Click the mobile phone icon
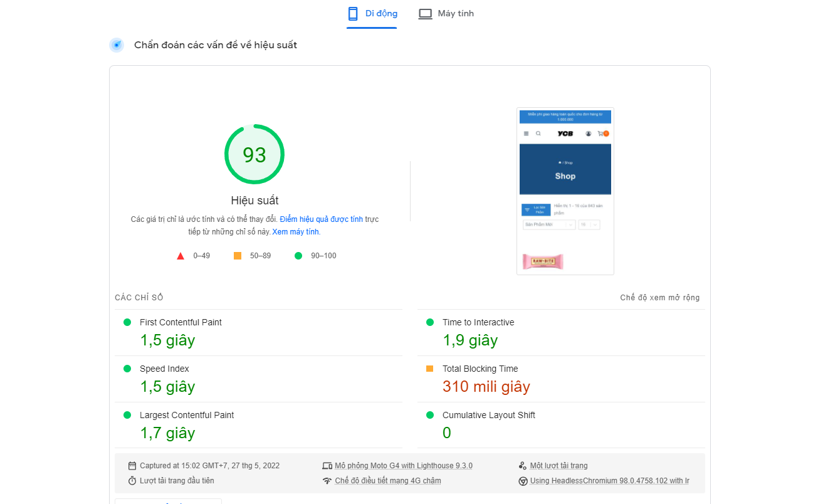 point(353,14)
